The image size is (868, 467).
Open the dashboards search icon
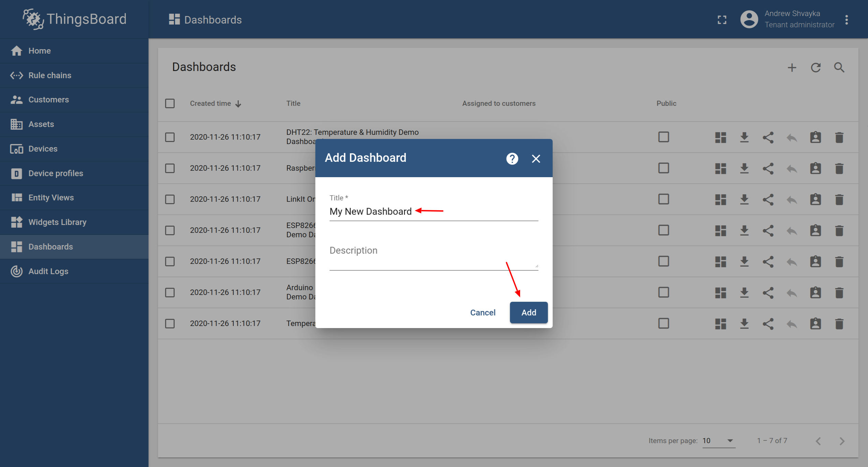click(x=839, y=68)
